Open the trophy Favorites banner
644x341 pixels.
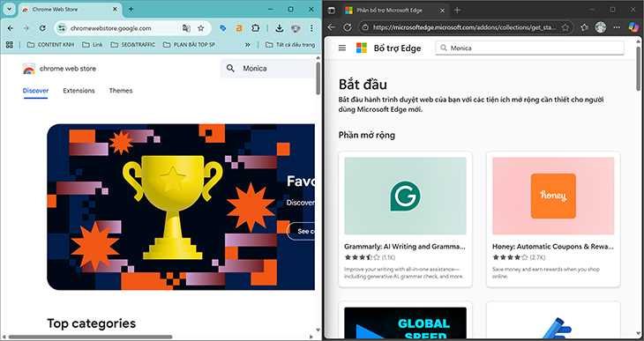click(x=181, y=207)
